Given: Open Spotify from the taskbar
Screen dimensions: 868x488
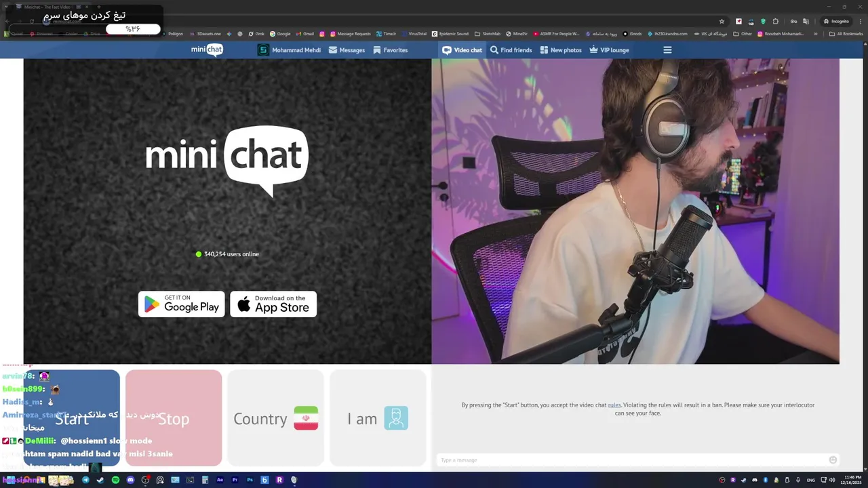Looking at the screenshot, I should [115, 480].
